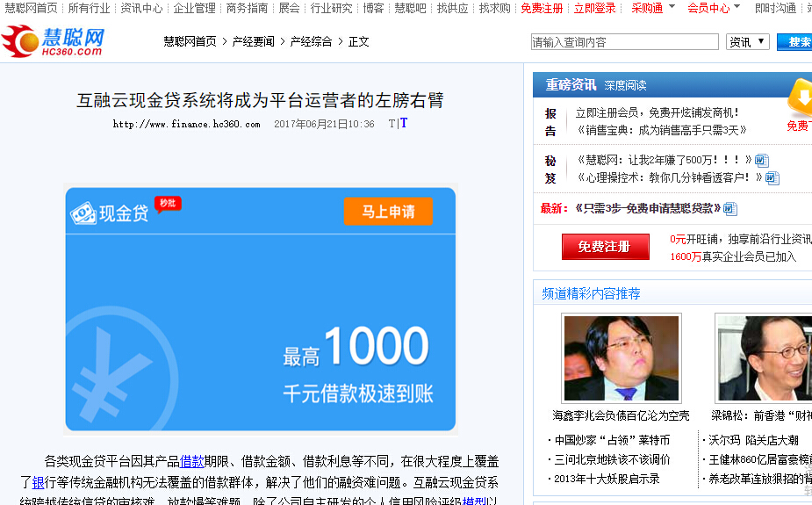The width and height of the screenshot is (812, 505).
Task: Click the Word document icon after 心理操控术
Action: 772,178
